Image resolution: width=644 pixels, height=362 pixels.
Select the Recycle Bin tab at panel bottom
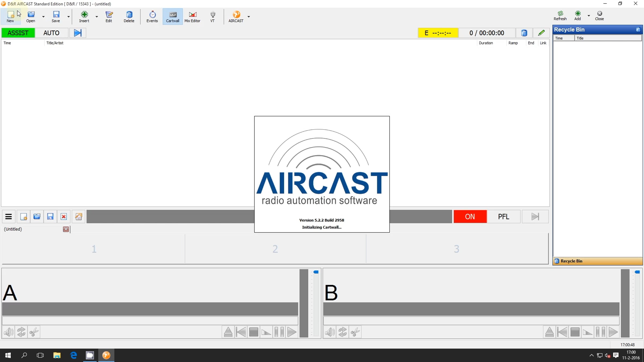(598, 261)
